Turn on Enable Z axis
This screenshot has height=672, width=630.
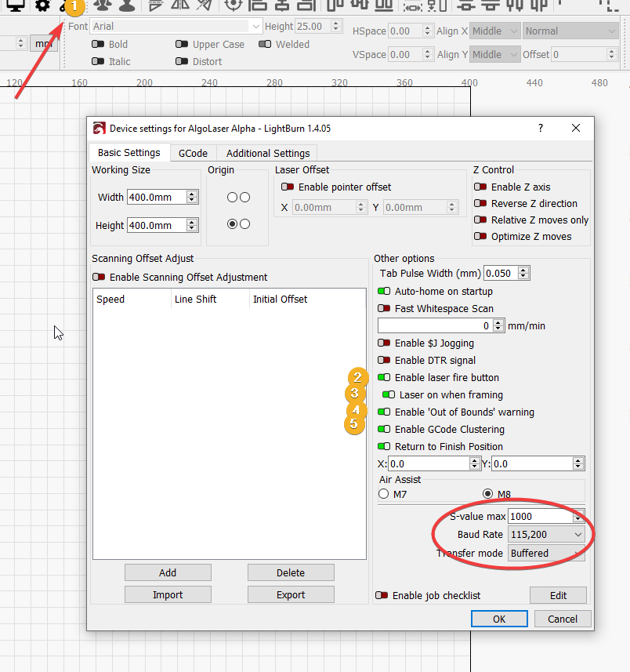480,187
